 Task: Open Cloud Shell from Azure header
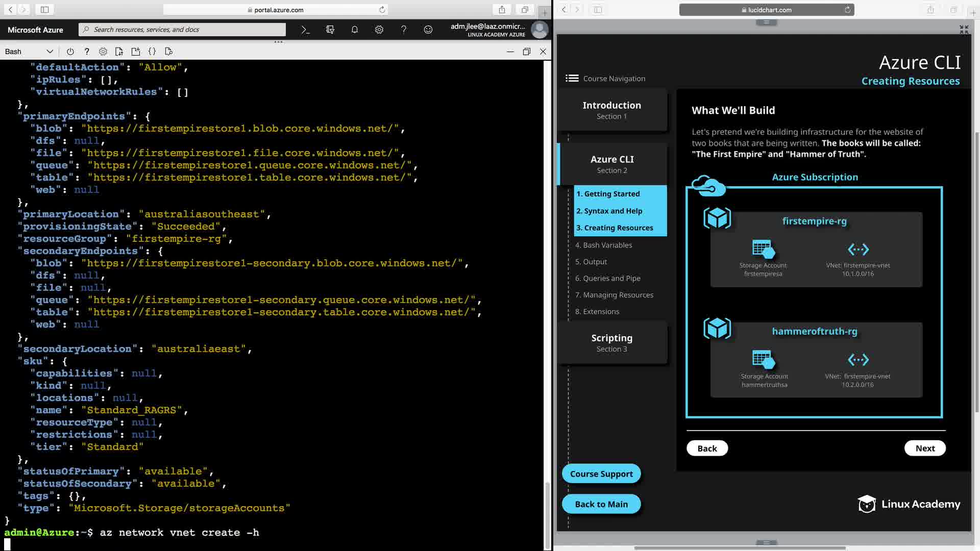pos(305,30)
